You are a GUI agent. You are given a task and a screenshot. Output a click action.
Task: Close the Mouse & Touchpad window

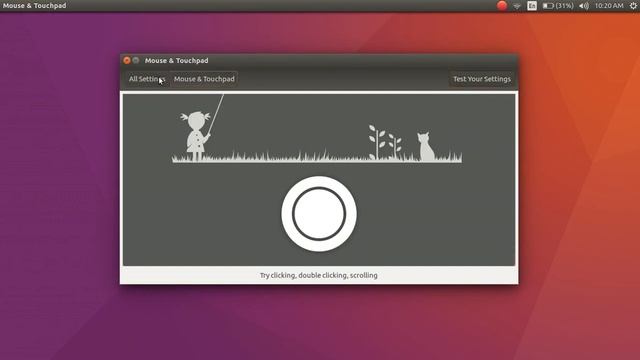[127, 60]
